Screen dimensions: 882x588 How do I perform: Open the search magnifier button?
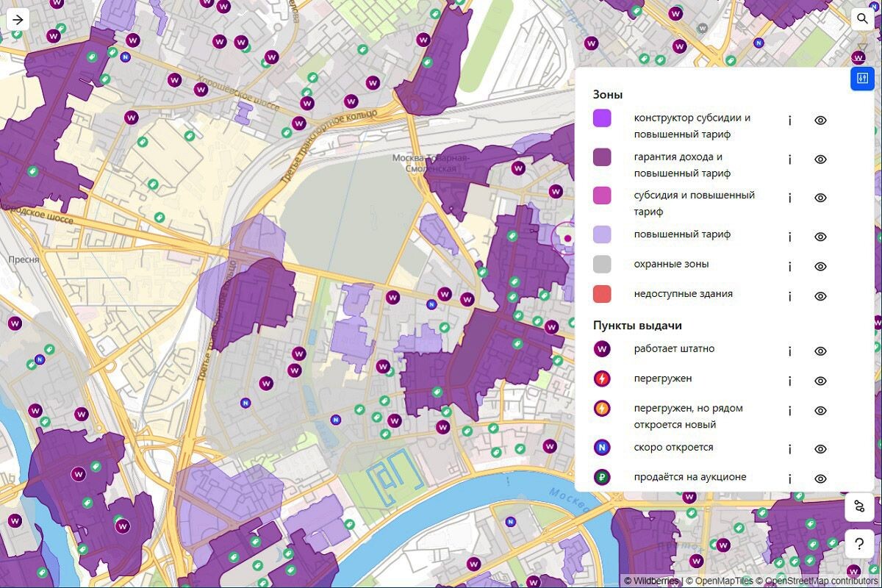pos(862,19)
